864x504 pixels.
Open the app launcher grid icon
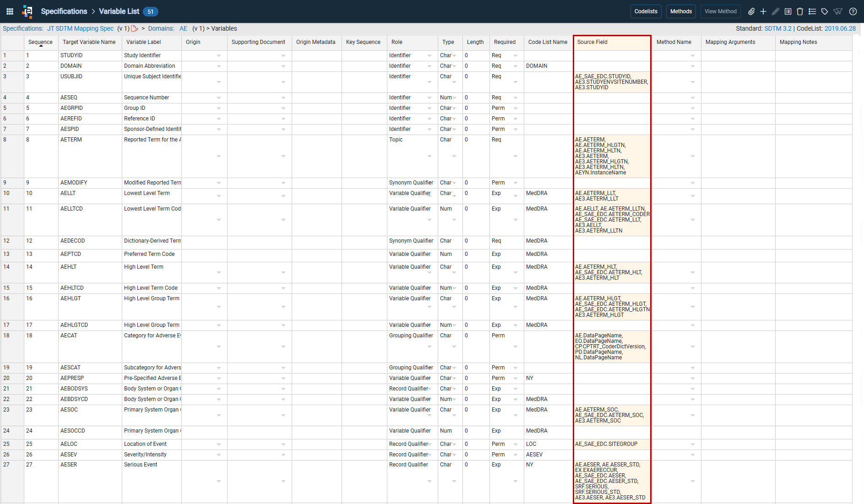(x=10, y=11)
